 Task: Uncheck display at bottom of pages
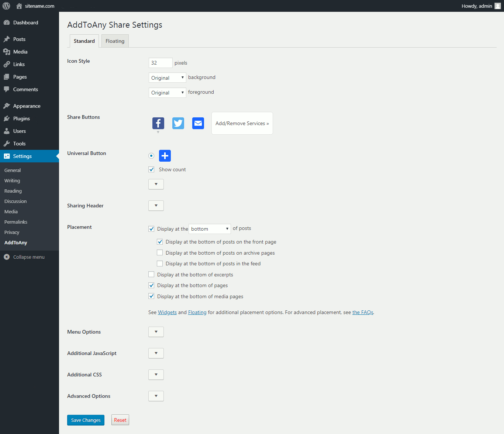click(x=151, y=285)
